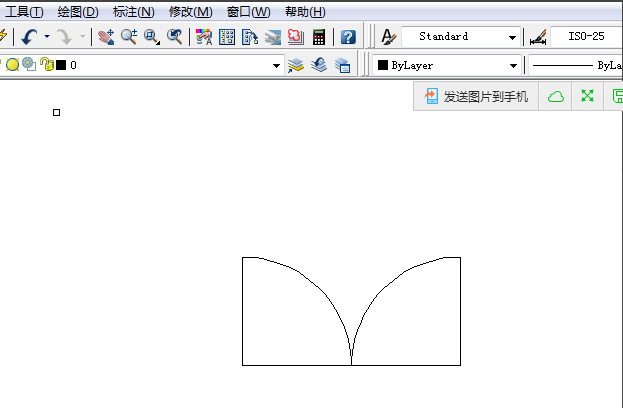
Task: Open the Tool Palettes window icon
Action: [250, 37]
